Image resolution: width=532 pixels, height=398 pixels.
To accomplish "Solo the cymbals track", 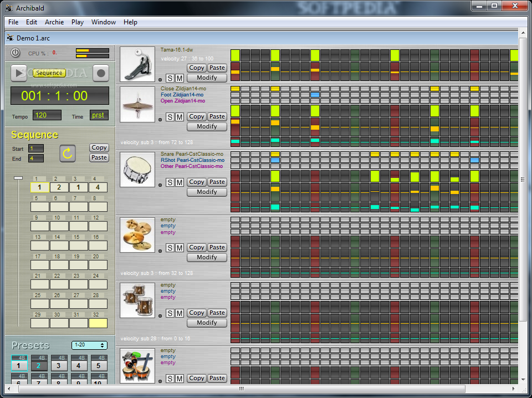I will 170,248.
